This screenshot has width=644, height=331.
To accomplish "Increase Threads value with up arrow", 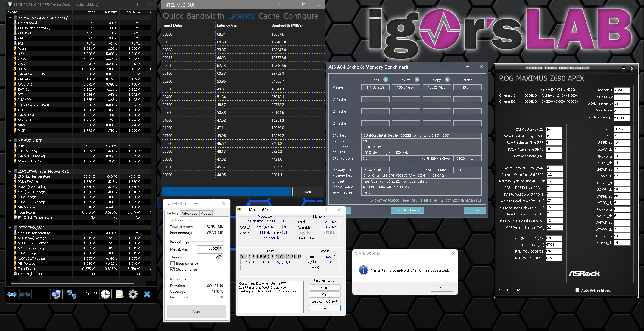I will point(221,255).
